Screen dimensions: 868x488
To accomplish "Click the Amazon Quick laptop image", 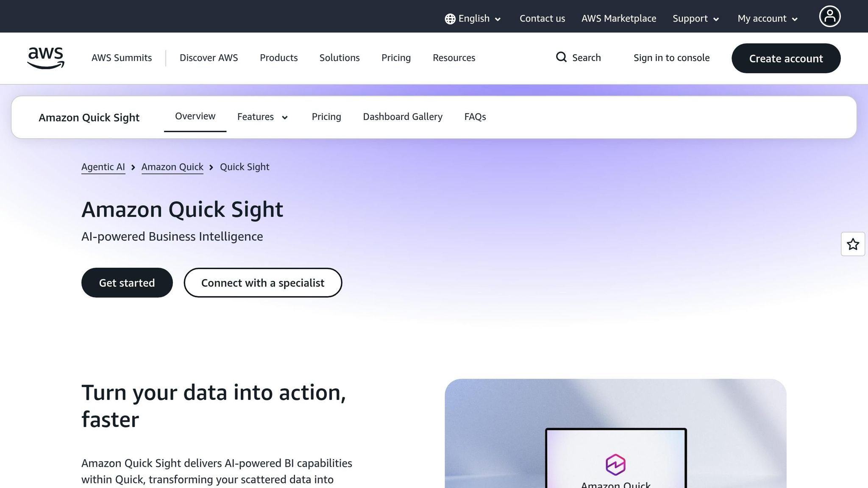I will [x=615, y=433].
